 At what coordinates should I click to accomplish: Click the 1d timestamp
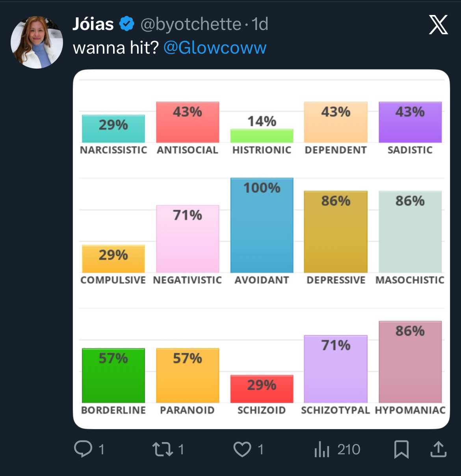click(260, 24)
